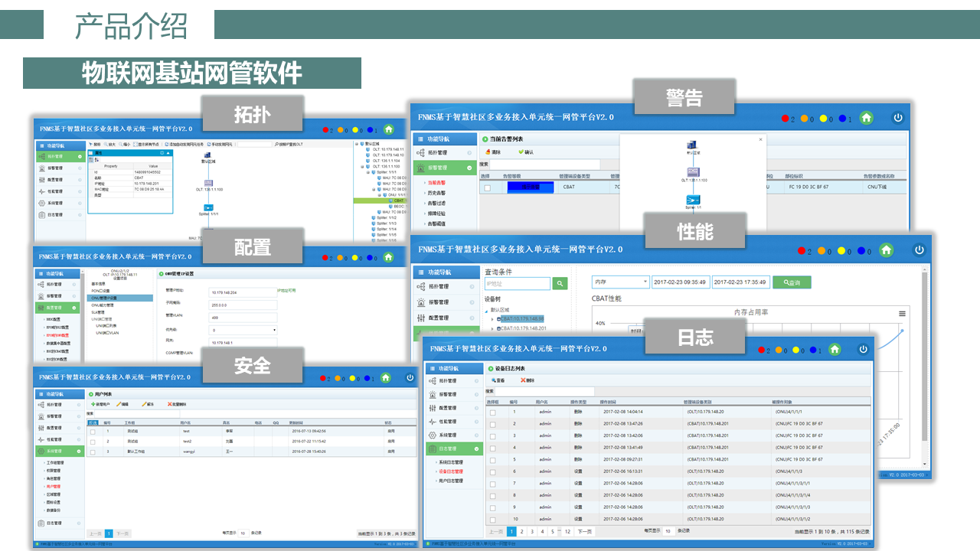Check log row 10 checkbox in device log
This screenshot has height=551, width=980.
pyautogui.click(x=493, y=519)
